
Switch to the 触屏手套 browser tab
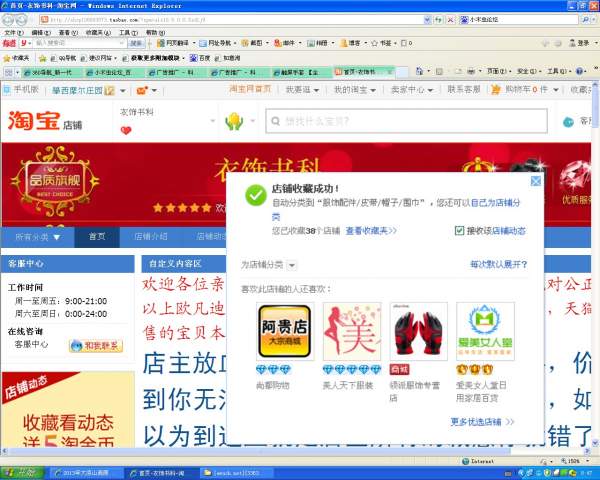click(302, 72)
